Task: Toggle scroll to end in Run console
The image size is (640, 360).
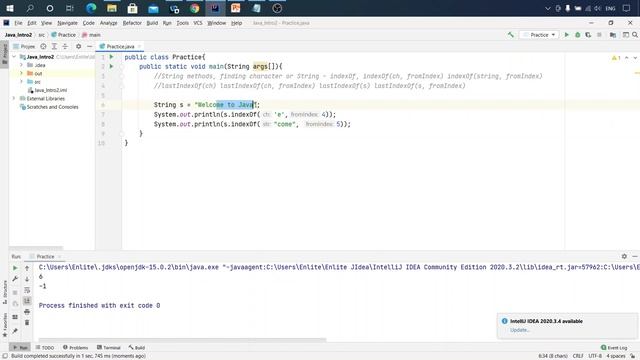Action: pos(27,301)
